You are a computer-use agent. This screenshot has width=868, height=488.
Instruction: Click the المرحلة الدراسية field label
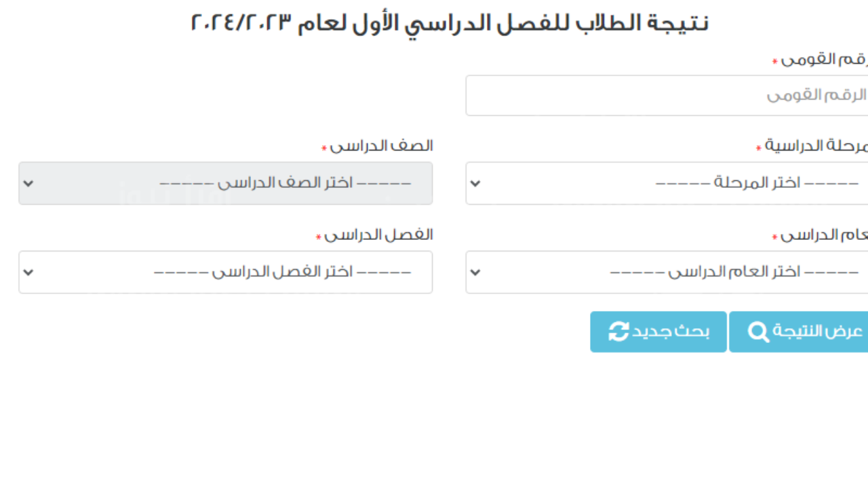[816, 146]
